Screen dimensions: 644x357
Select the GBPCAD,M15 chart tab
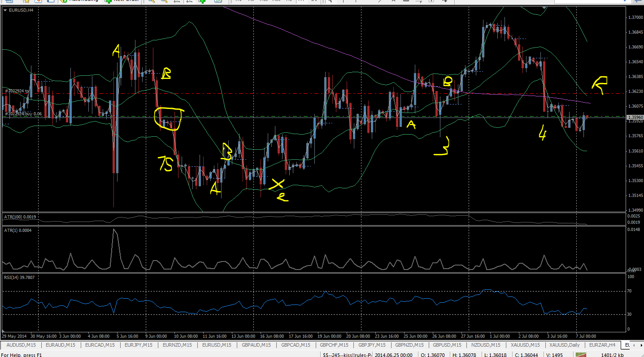pos(296,345)
